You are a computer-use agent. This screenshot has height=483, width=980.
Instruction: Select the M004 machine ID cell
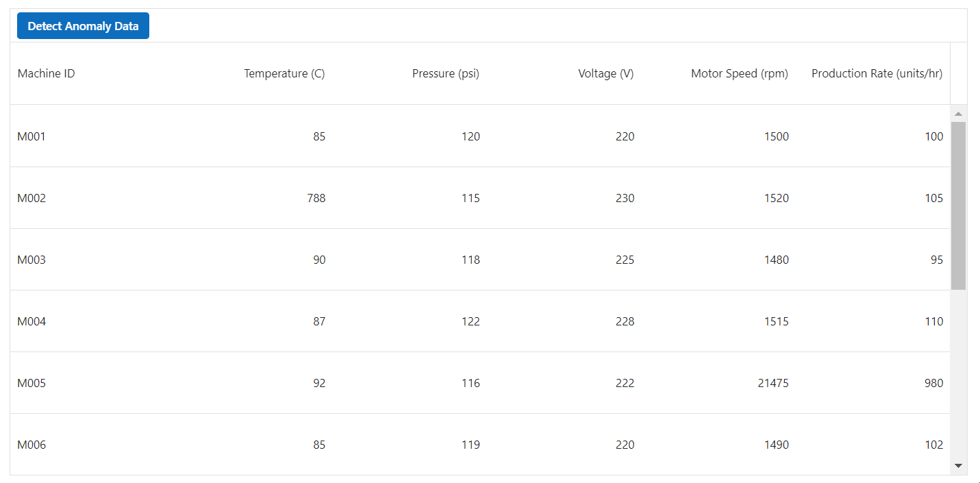(32, 321)
